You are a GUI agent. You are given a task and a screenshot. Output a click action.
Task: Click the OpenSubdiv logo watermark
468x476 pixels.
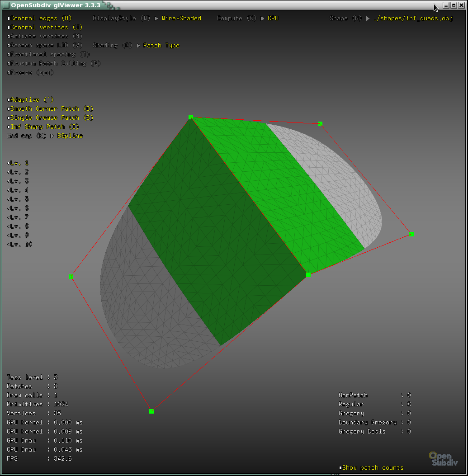tap(443, 459)
